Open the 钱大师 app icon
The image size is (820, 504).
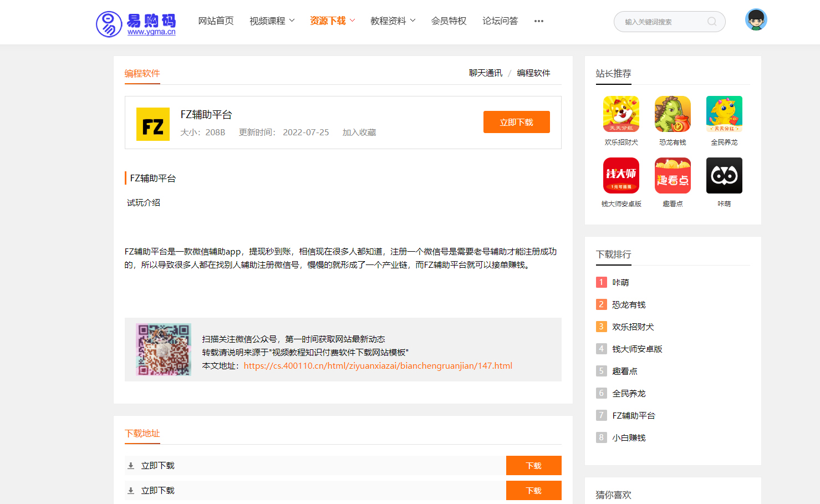[621, 176]
